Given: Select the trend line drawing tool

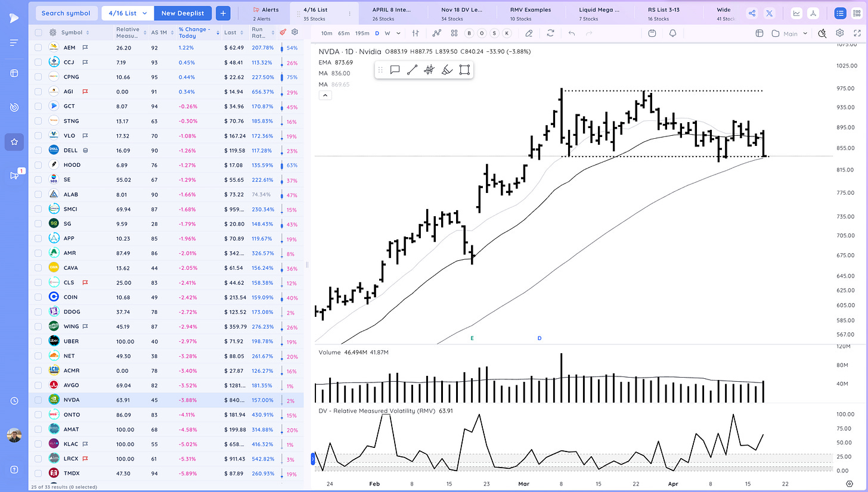Looking at the screenshot, I should pyautogui.click(x=412, y=70).
